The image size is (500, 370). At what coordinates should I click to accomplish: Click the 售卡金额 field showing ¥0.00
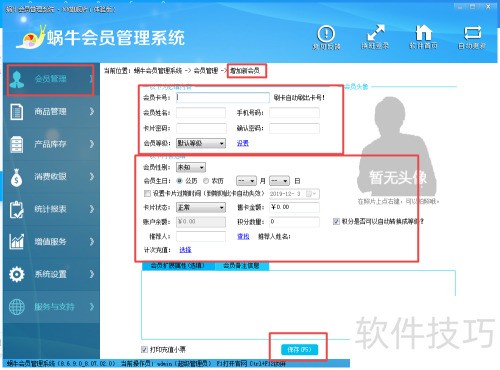294,207
